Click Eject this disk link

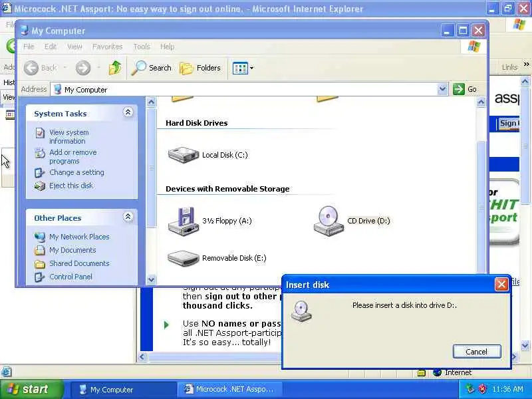point(71,186)
